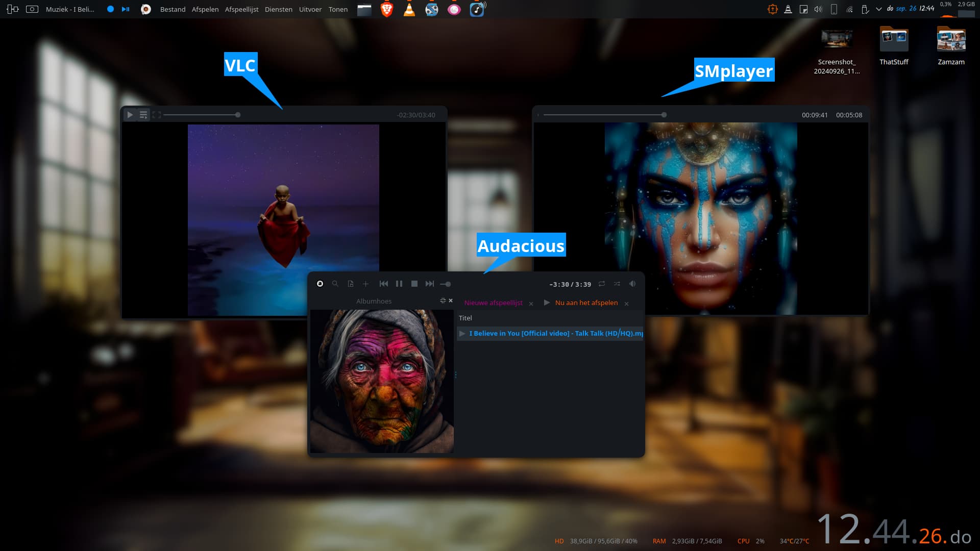This screenshot has width=980, height=551.
Task: Click VLC seek slider handle
Action: tap(238, 115)
